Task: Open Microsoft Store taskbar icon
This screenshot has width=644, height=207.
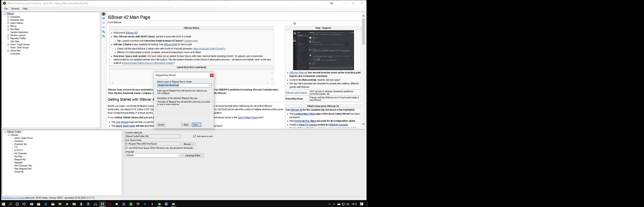Action: (x=39, y=204)
